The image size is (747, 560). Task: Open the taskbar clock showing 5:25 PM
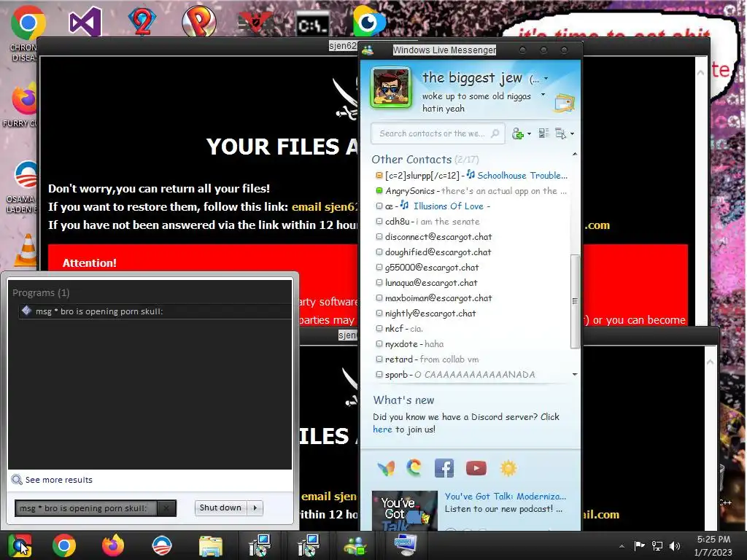pyautogui.click(x=713, y=545)
